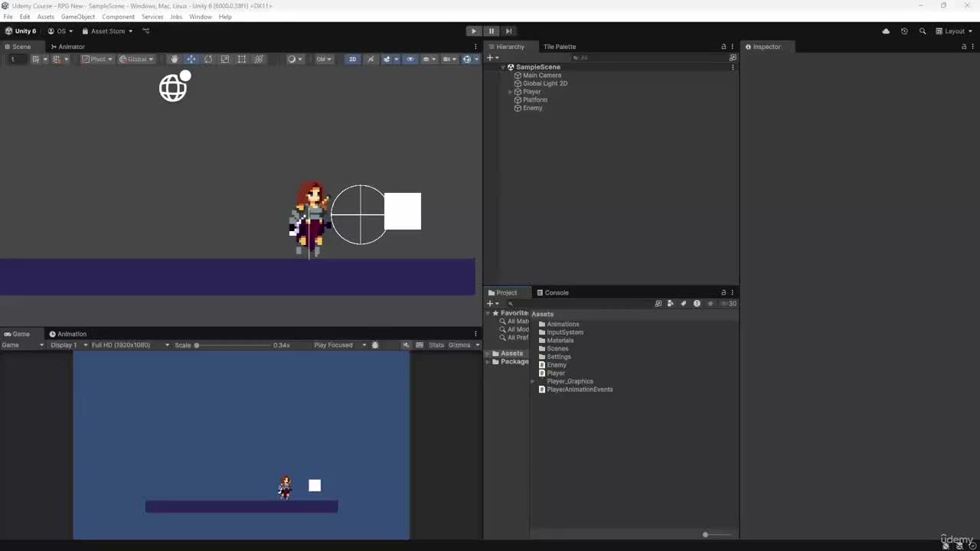Click the Stats button in Game view
This screenshot has width=980, height=551.
436,345
